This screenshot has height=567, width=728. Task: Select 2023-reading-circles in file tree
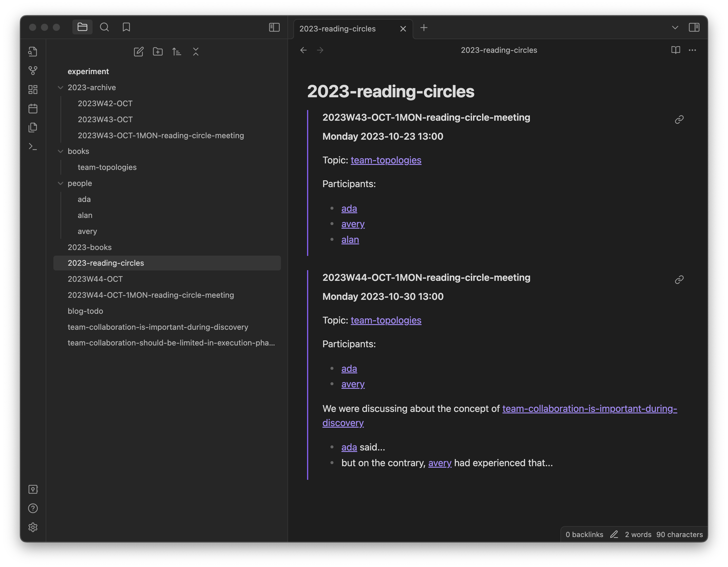167,263
